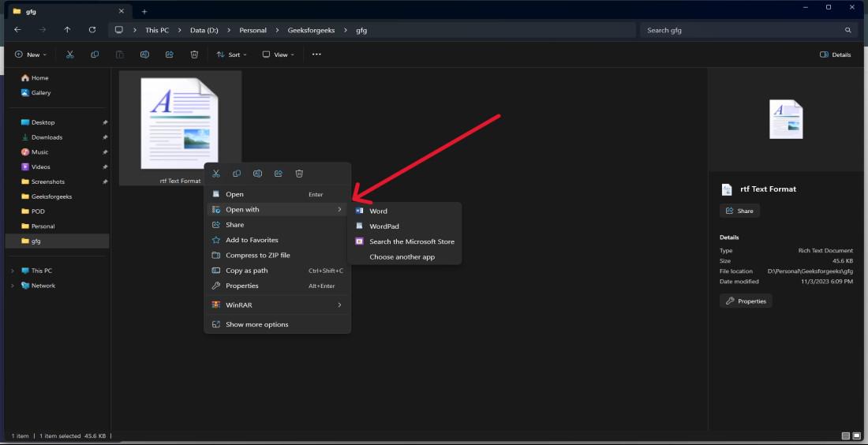868x445 pixels.
Task: Expand the Network tree node
Action: 12,286
